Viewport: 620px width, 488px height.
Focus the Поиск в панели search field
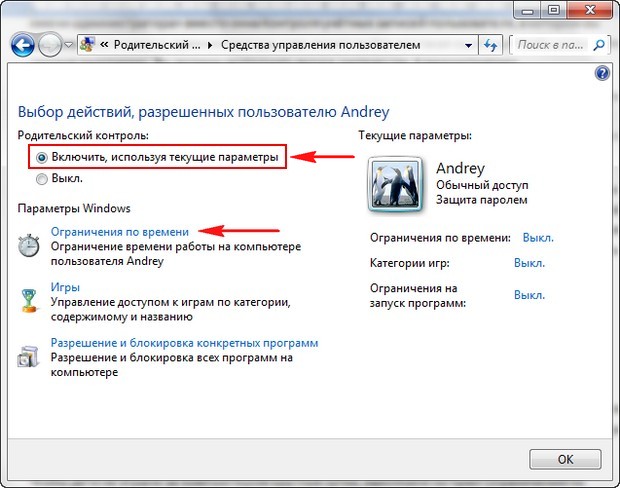(x=550, y=45)
